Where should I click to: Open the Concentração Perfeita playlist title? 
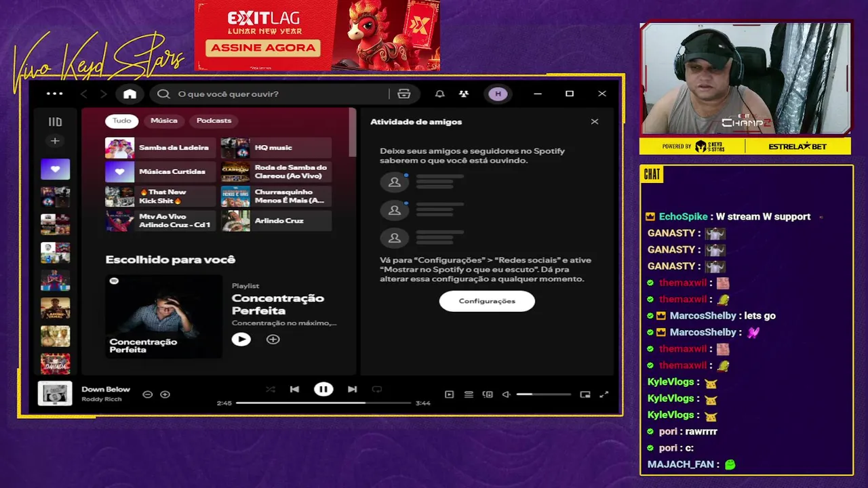[x=278, y=304]
